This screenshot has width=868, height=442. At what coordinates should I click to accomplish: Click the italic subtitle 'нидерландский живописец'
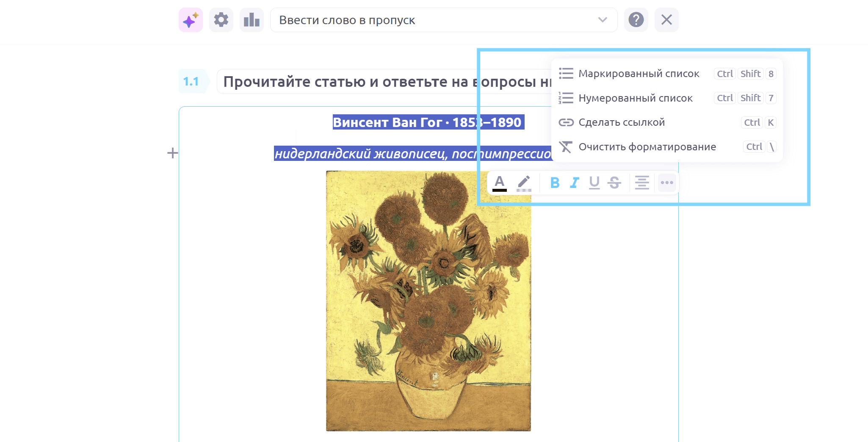(x=360, y=154)
